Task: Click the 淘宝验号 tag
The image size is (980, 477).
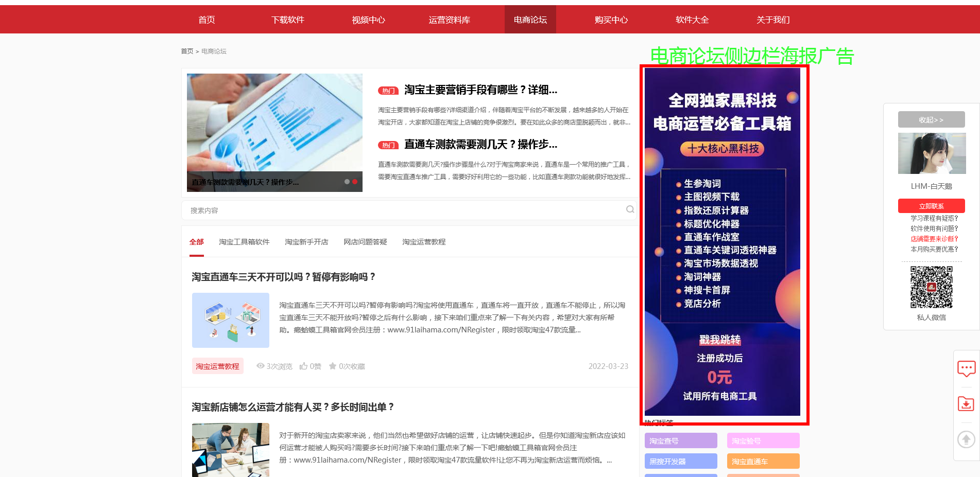Action: pos(763,440)
